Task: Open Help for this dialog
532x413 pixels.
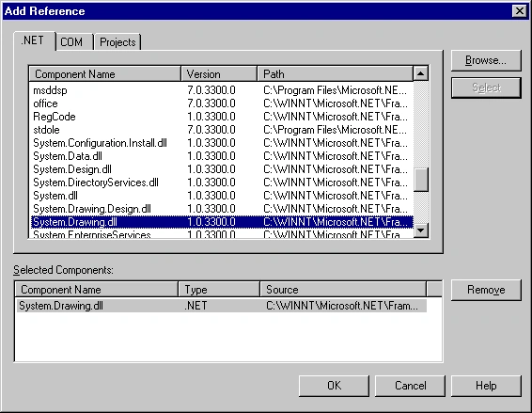Action: tap(486, 386)
